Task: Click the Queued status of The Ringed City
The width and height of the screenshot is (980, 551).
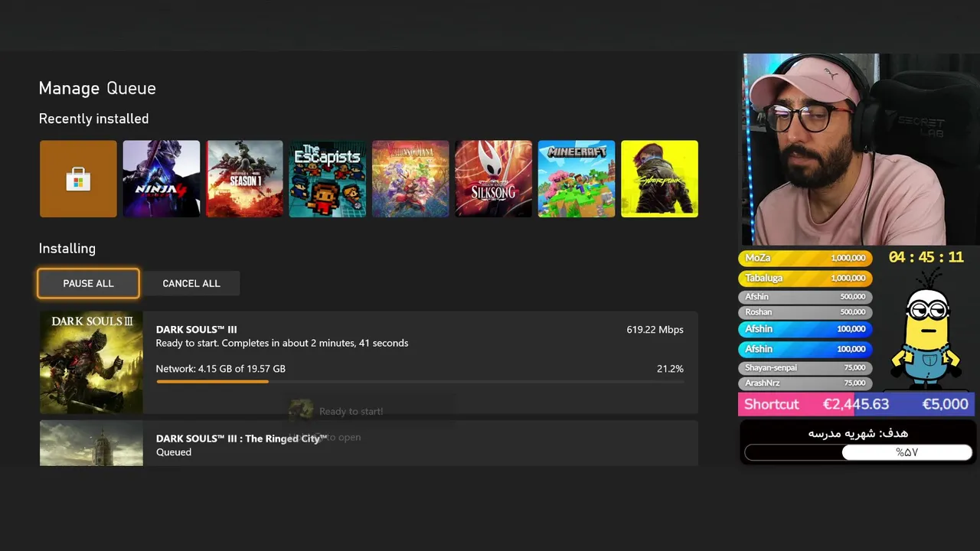Action: [174, 452]
